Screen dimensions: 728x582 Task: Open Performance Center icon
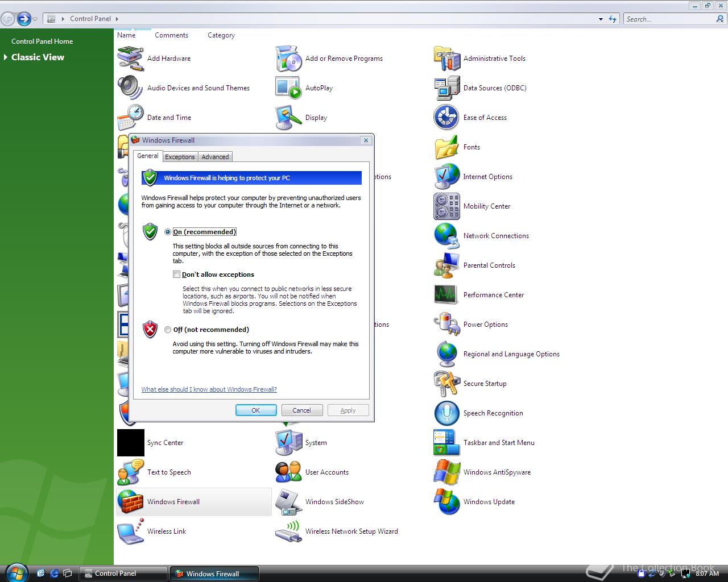[x=446, y=294]
